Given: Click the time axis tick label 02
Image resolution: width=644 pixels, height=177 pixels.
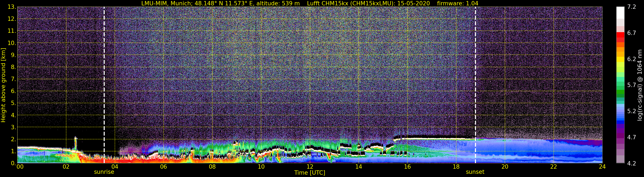Looking at the screenshot, I should [x=66, y=167].
